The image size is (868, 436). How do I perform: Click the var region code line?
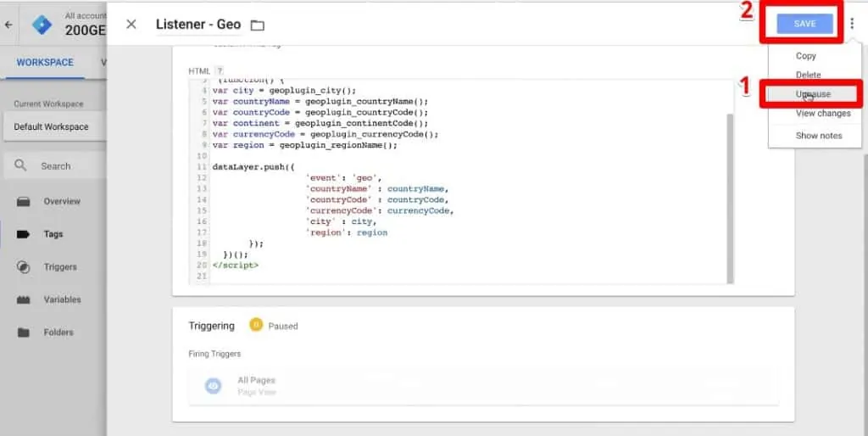305,145
